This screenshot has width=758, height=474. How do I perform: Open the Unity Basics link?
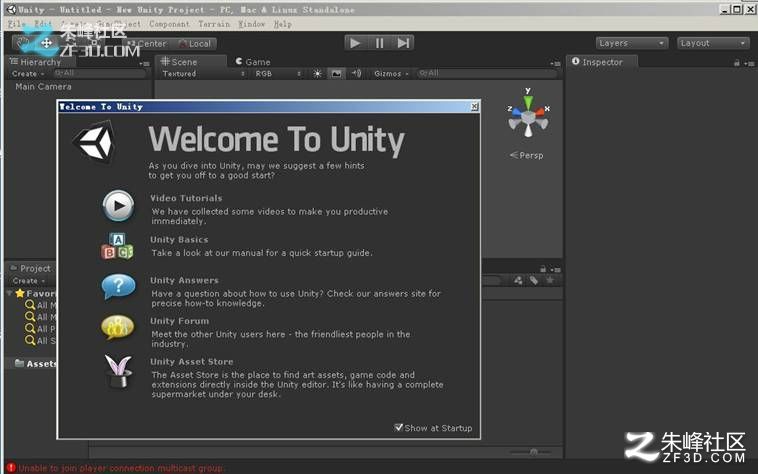179,240
